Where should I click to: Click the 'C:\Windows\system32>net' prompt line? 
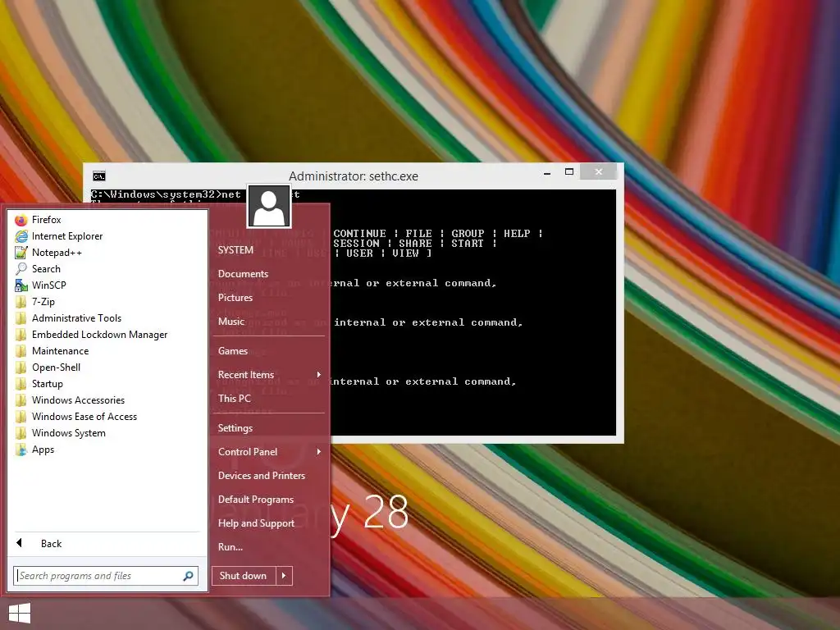166,194
